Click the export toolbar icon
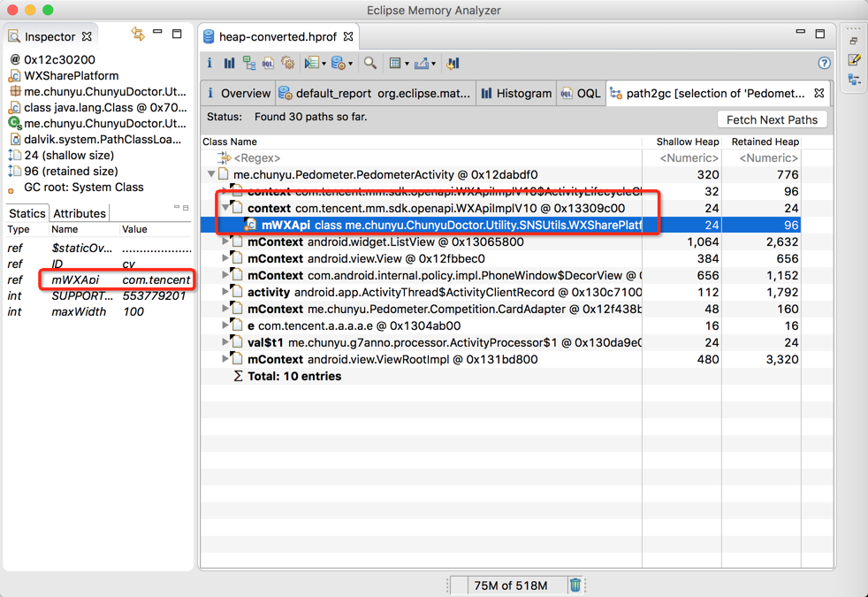The width and height of the screenshot is (868, 597). 422,63
